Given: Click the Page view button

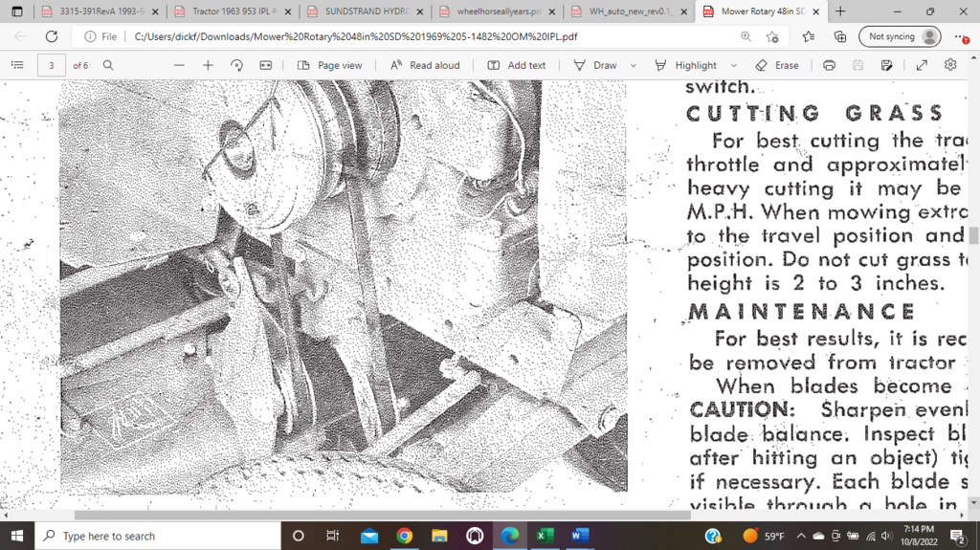Looking at the screenshot, I should (x=329, y=65).
